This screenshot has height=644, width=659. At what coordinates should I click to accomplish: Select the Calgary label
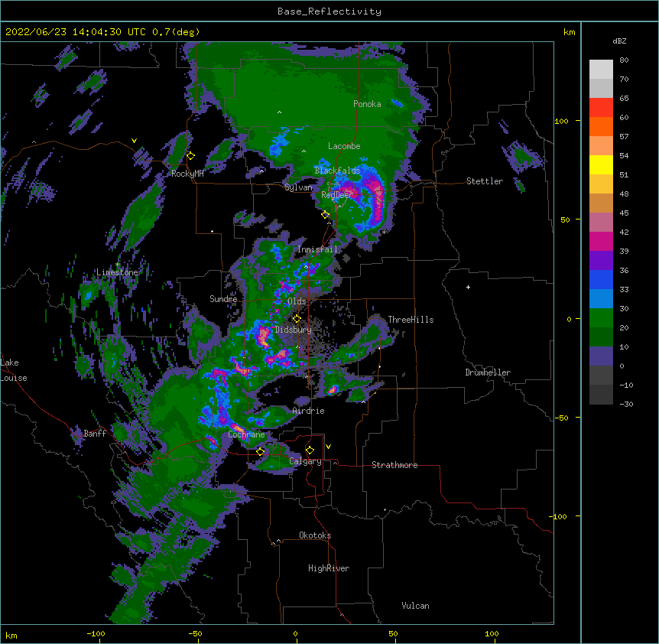click(305, 461)
